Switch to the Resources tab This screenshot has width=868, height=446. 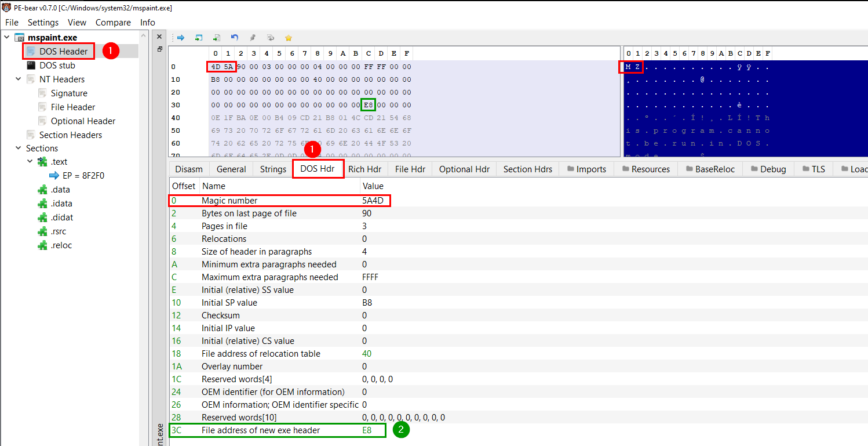tap(646, 169)
